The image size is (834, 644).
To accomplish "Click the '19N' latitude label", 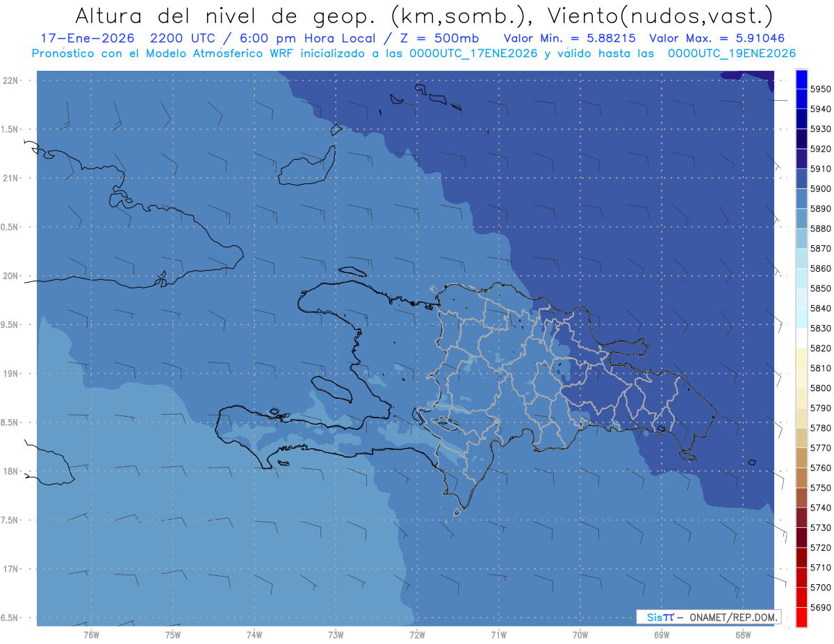I will pos(12,374).
